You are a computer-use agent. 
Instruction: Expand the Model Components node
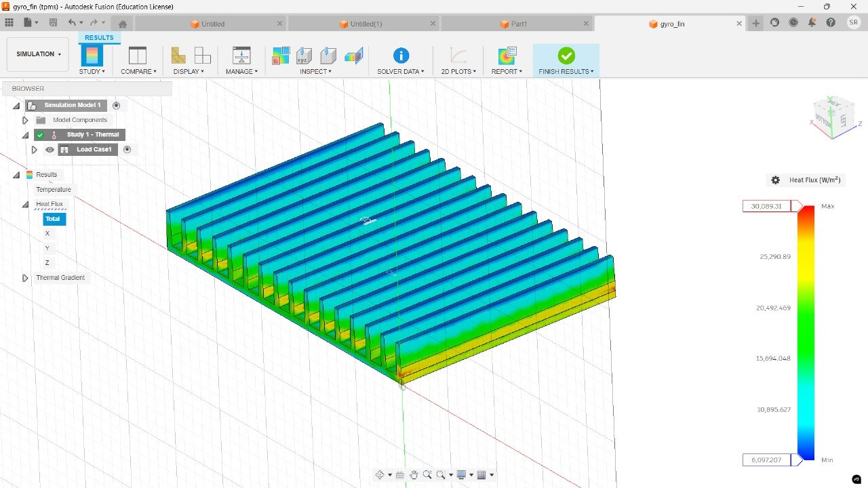(x=26, y=121)
